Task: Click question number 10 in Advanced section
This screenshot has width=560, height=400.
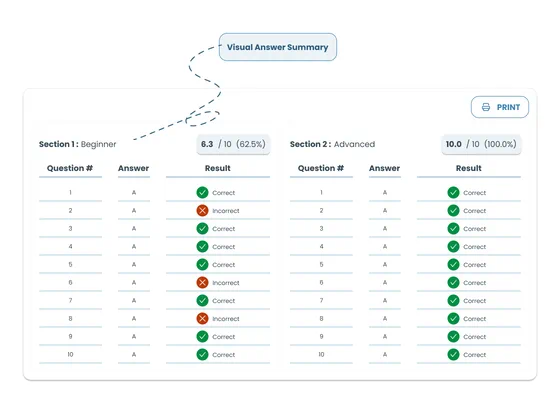Action: 321,355
